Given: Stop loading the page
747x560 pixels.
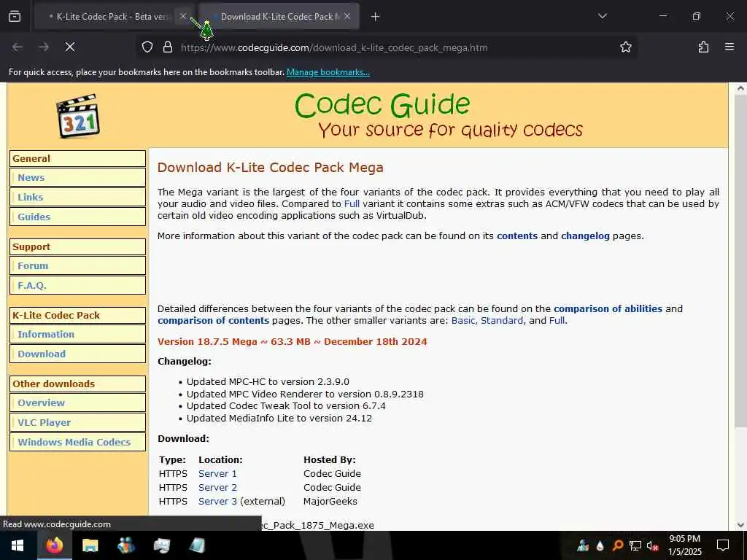Looking at the screenshot, I should point(70,47).
